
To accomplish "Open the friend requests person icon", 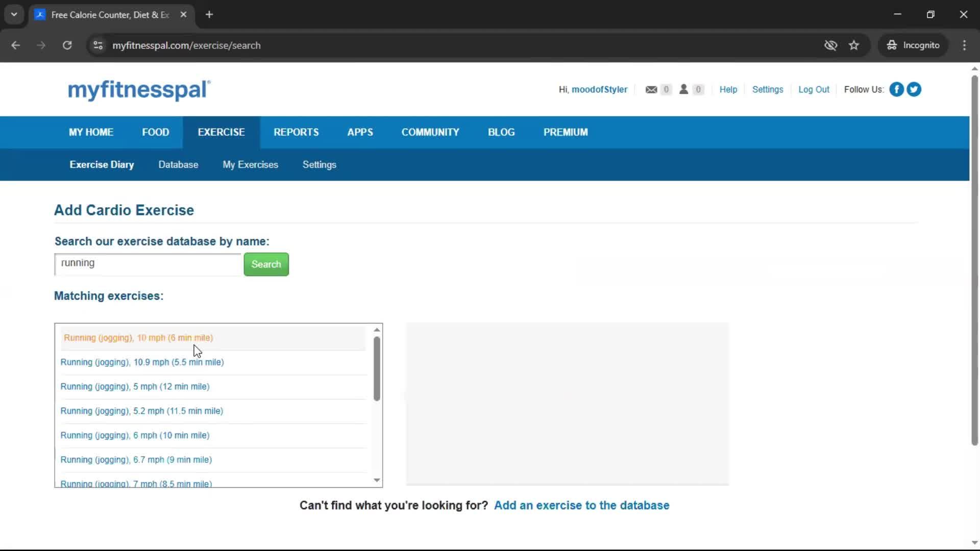I will point(683,89).
